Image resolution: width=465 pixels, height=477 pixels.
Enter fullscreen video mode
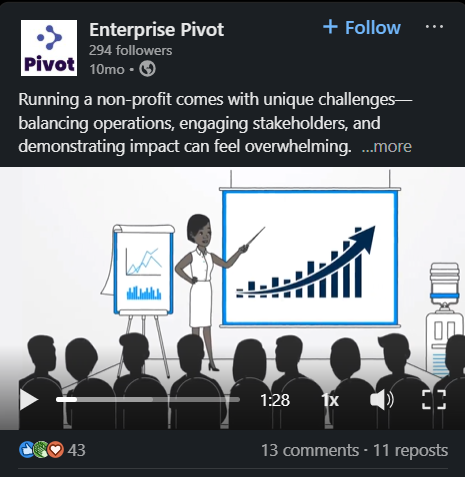point(434,399)
